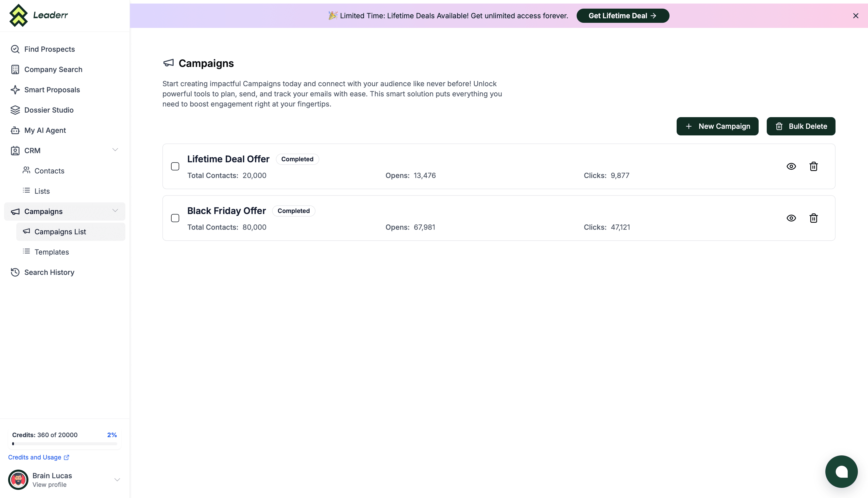The image size is (868, 498).
Task: Dismiss the lifetime deal banner
Action: point(855,16)
